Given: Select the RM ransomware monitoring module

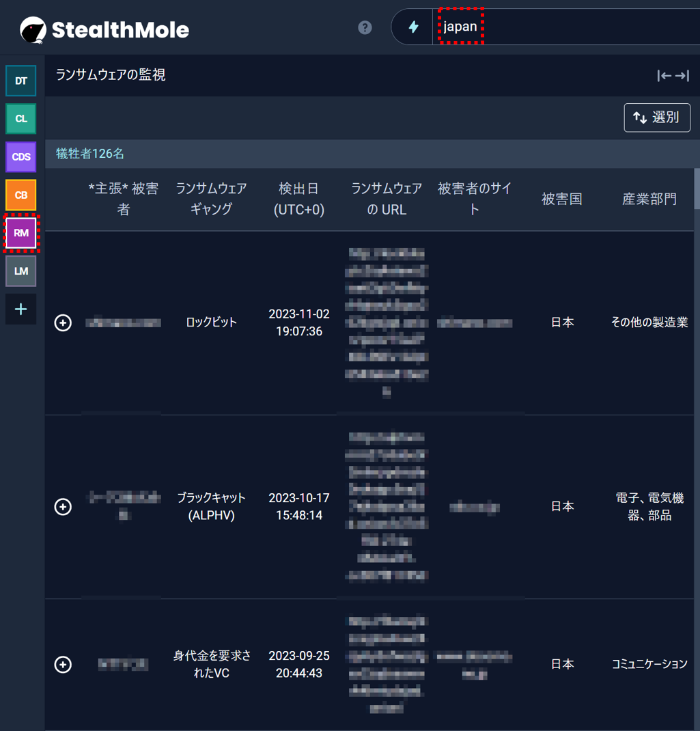Looking at the screenshot, I should (x=21, y=233).
